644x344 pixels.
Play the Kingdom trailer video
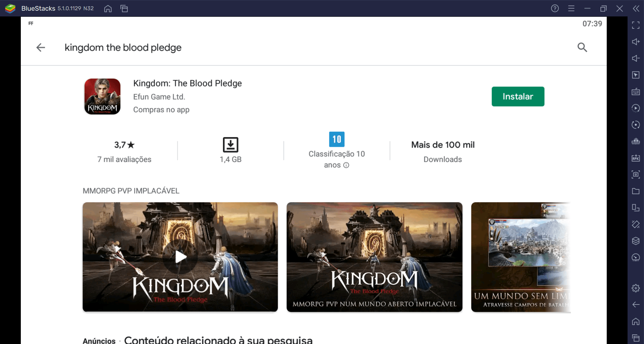[x=180, y=257]
